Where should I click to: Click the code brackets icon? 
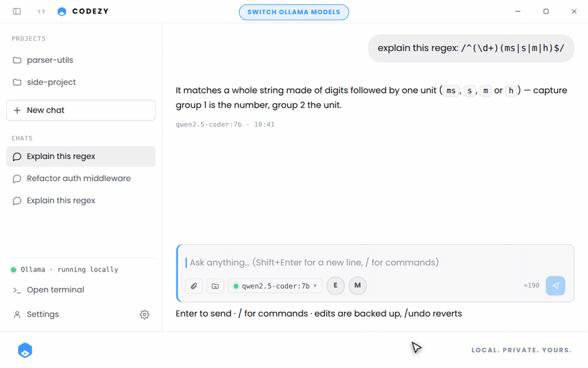pos(41,11)
